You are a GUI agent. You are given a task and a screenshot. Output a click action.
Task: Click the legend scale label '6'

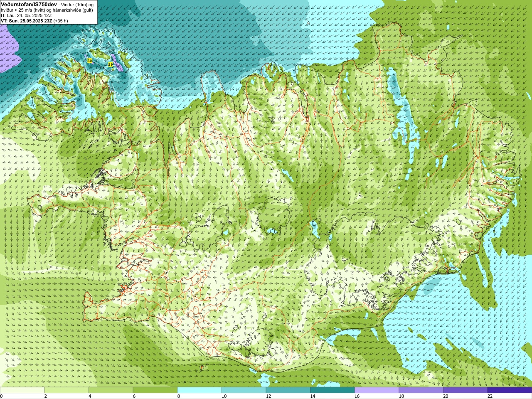(x=134, y=396)
